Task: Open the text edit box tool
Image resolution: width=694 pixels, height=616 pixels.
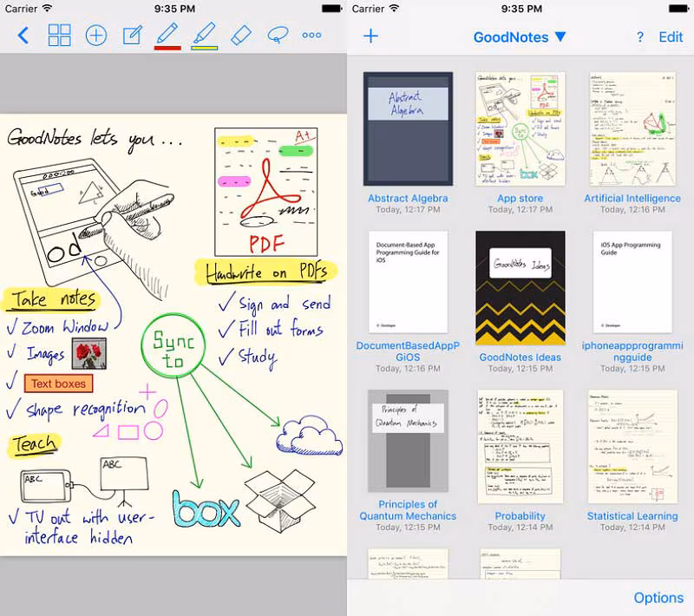Action: click(x=133, y=36)
